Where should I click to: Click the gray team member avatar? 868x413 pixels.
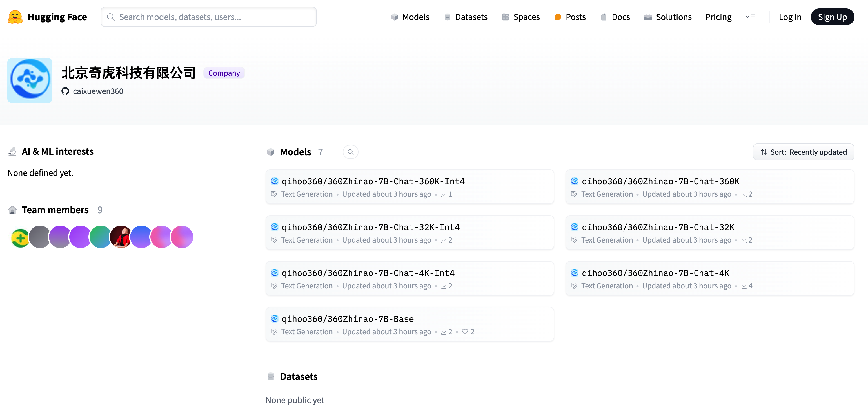[x=40, y=237]
